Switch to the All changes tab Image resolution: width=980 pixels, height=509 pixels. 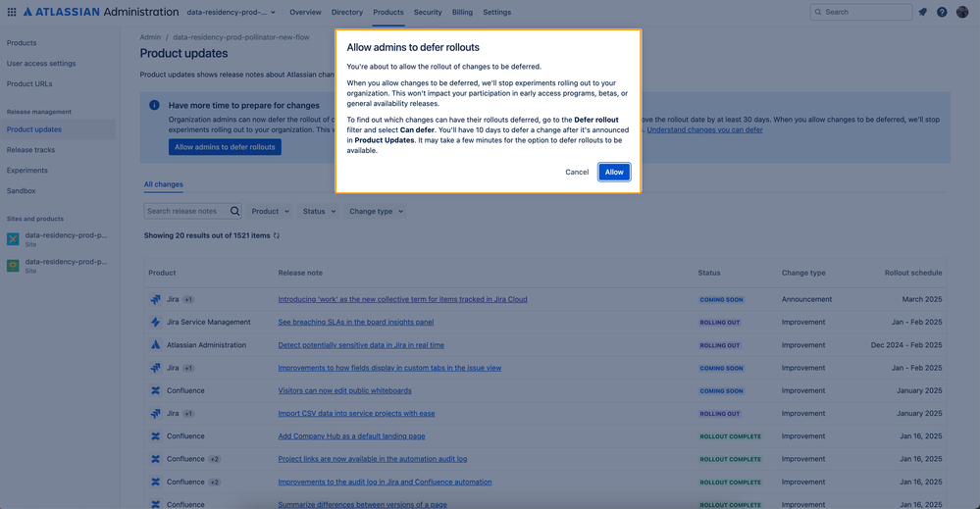[163, 184]
